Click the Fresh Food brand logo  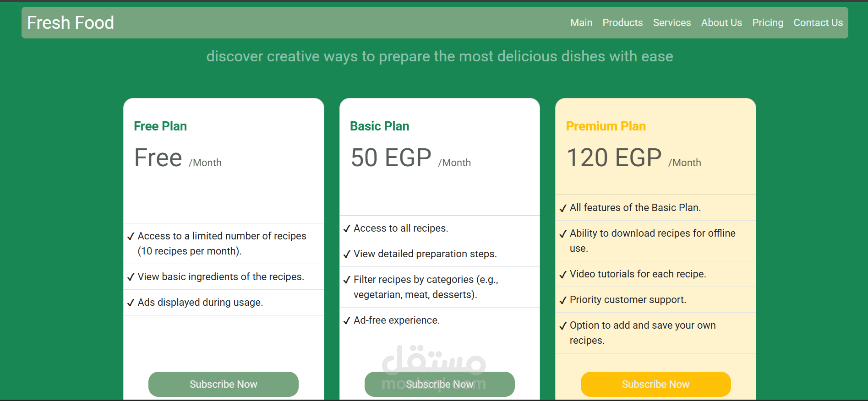[71, 22]
